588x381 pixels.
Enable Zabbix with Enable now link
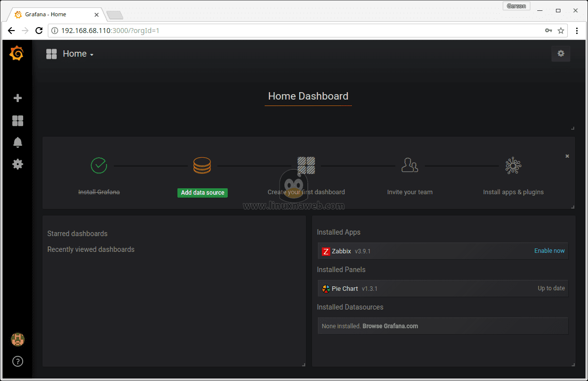point(549,251)
